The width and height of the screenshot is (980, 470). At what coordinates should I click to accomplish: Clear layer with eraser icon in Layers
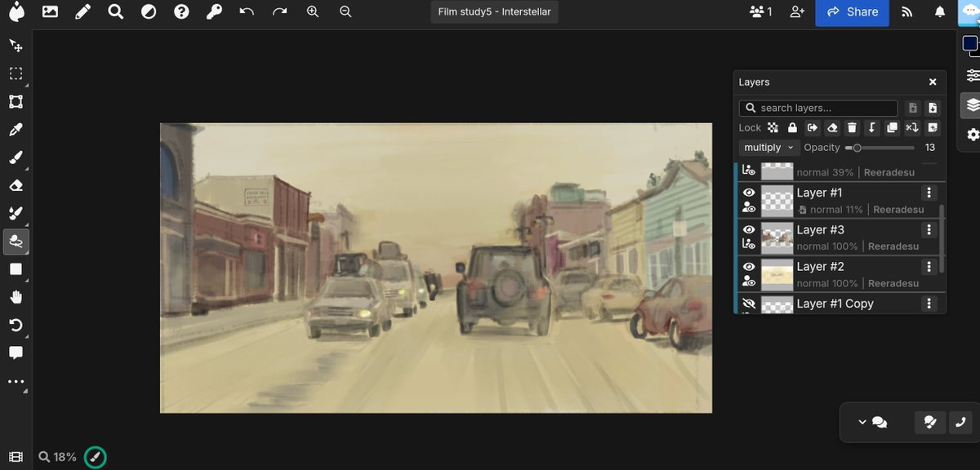(x=831, y=127)
